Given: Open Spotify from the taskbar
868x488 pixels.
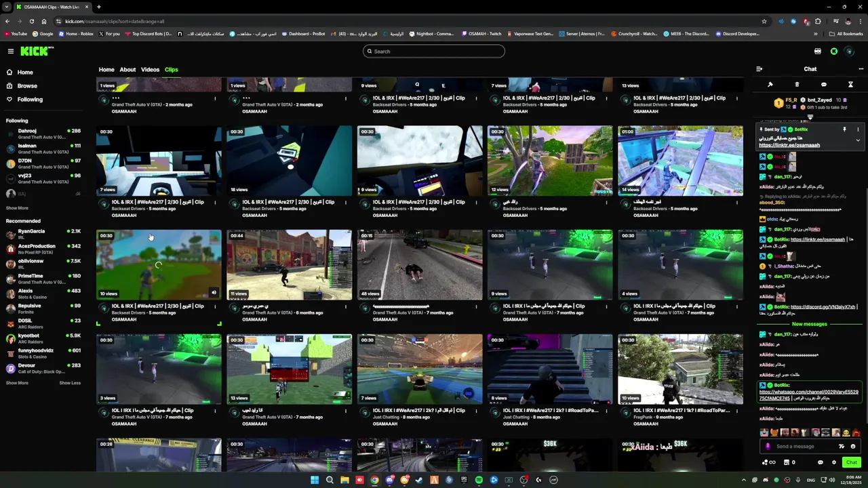Looking at the screenshot, I should point(479,480).
